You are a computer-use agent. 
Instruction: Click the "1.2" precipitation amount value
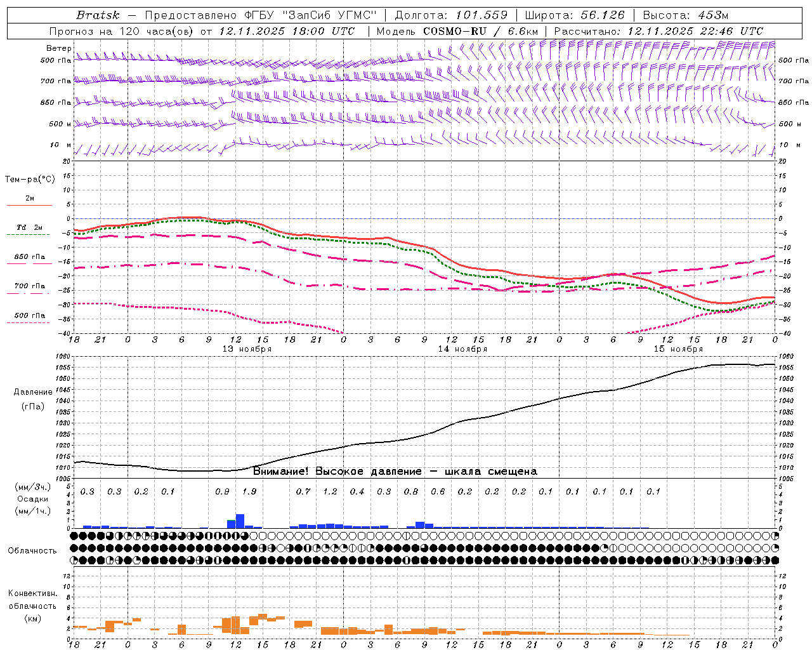(330, 492)
